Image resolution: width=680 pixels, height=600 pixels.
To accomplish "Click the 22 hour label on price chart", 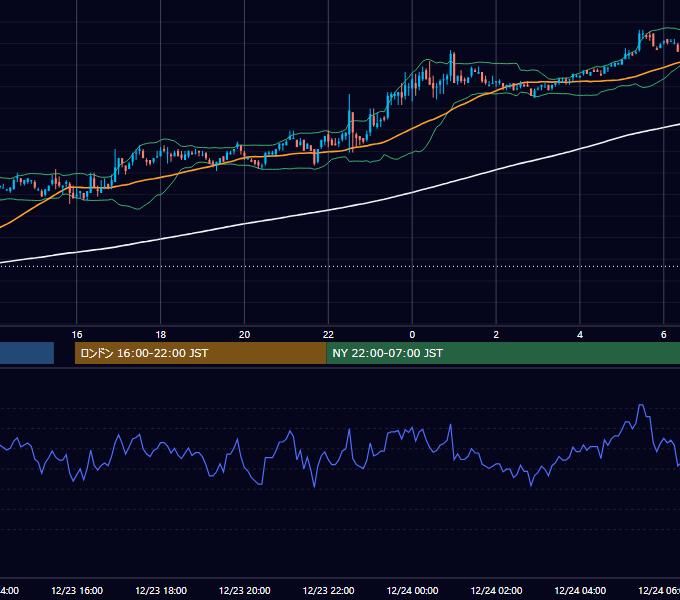I will [x=328, y=335].
